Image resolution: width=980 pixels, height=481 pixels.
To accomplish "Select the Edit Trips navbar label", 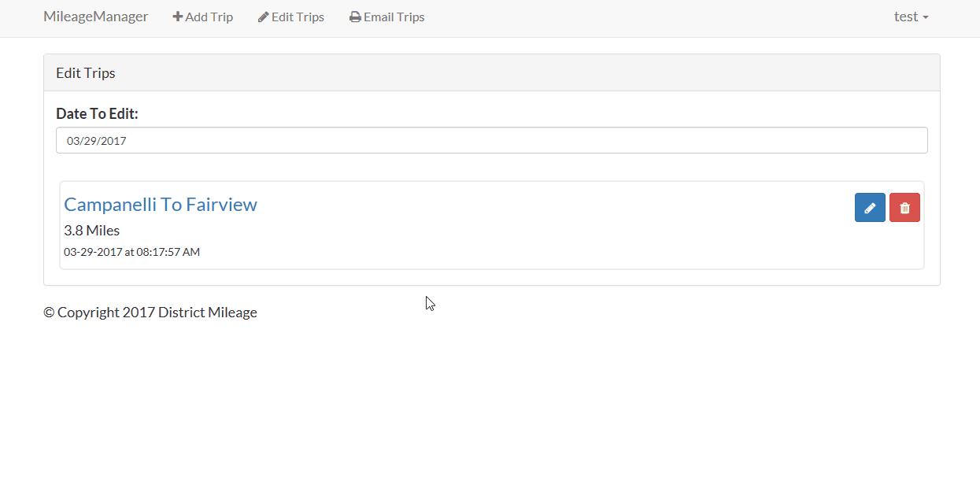I will click(298, 17).
